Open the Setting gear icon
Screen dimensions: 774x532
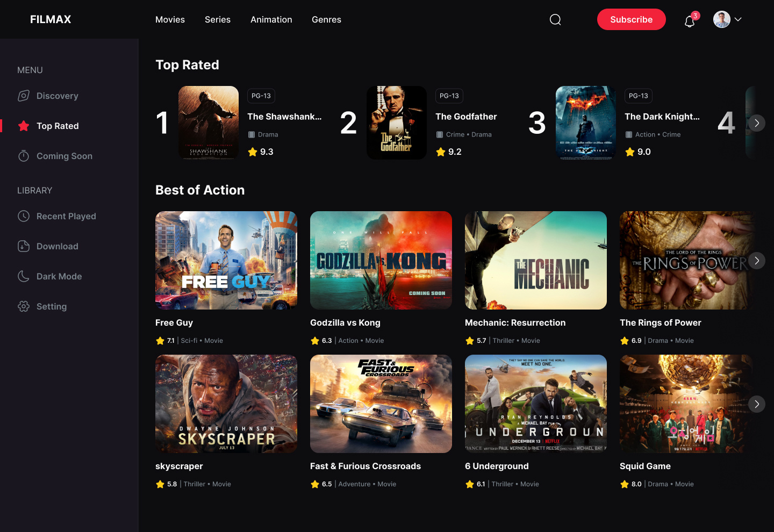coord(24,306)
